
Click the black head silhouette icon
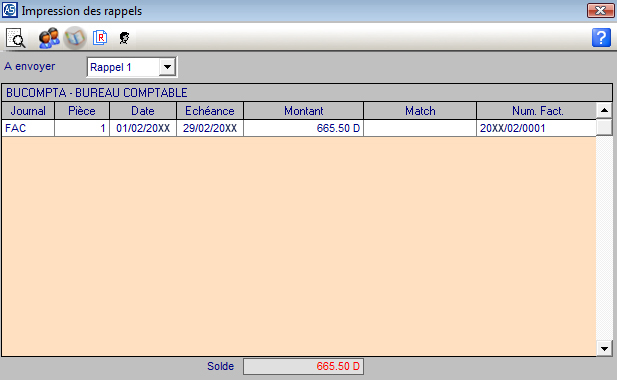pos(124,38)
